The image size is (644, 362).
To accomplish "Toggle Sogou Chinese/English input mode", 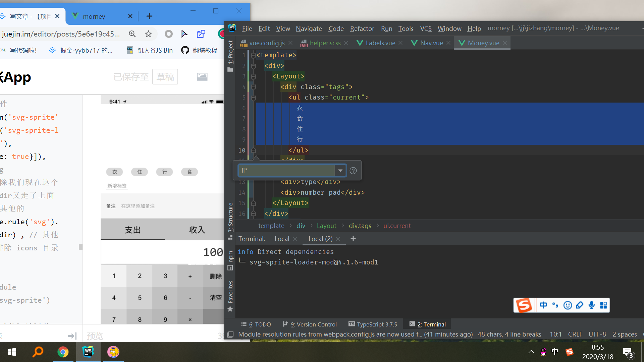I will 543,305.
